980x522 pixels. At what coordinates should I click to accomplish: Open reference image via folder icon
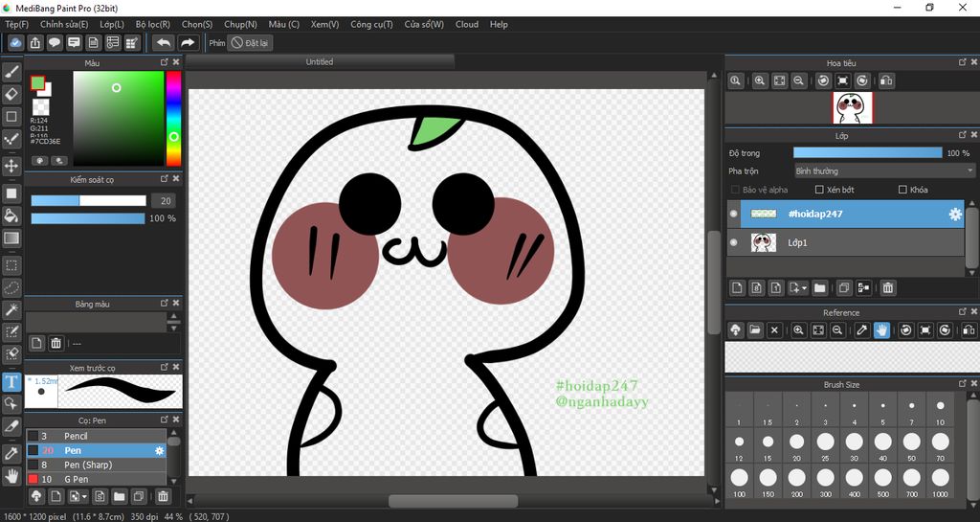pos(755,329)
